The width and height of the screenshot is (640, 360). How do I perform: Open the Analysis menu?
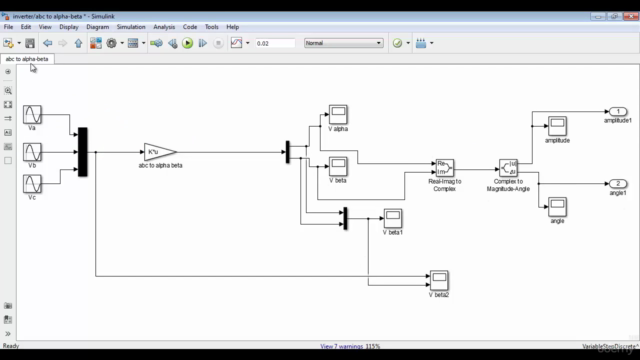(x=164, y=27)
